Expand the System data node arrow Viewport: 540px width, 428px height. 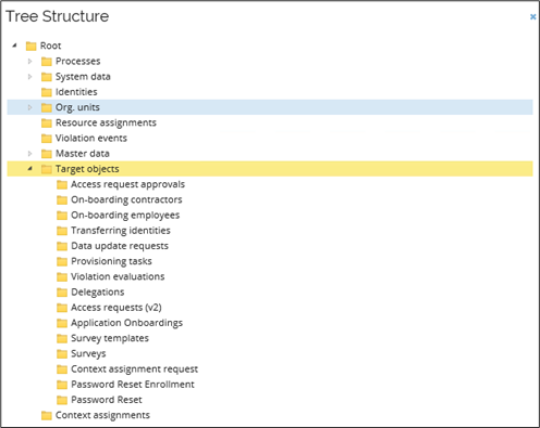30,76
